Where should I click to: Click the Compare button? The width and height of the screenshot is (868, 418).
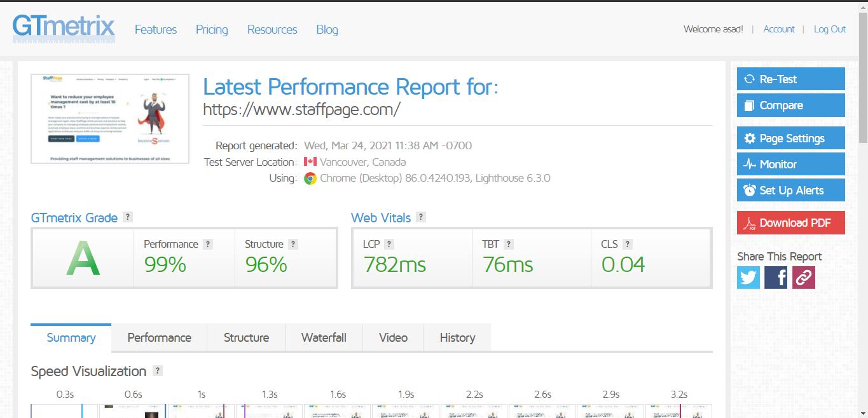pos(790,105)
